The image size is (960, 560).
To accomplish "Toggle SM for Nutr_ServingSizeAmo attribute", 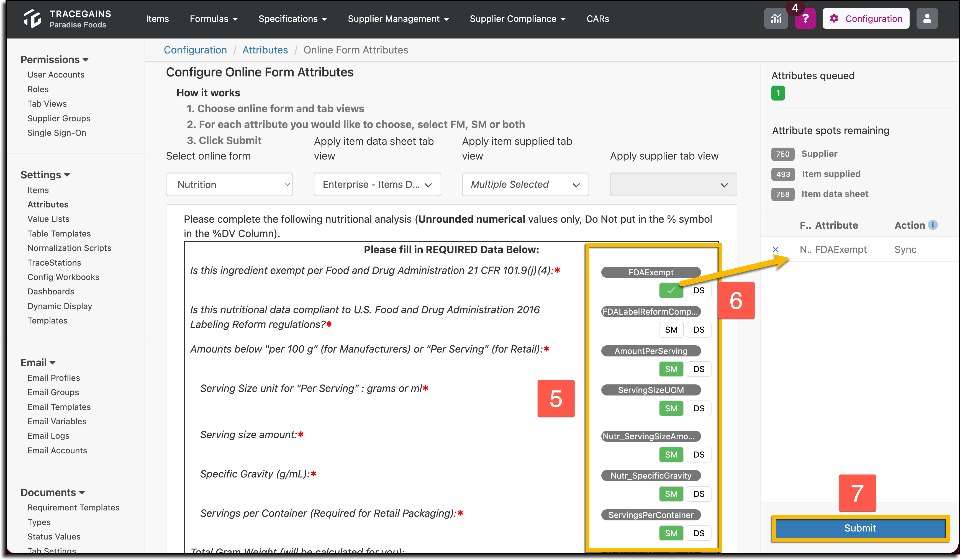I will coord(671,454).
